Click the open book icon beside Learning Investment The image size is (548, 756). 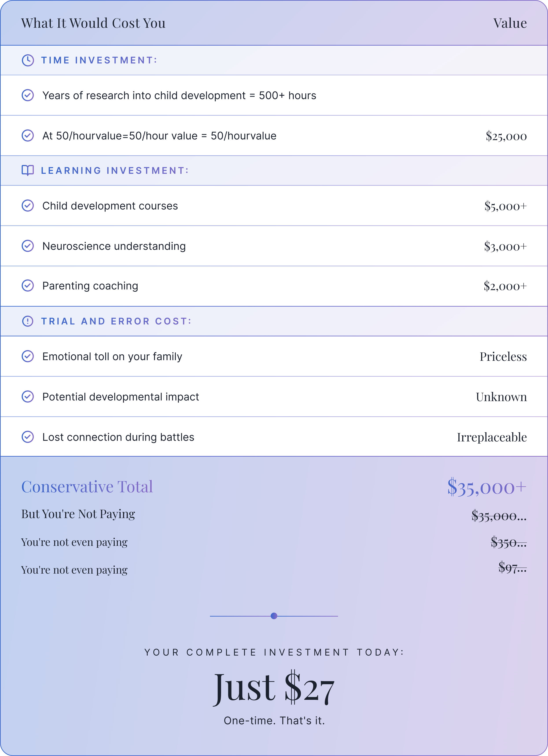28,170
